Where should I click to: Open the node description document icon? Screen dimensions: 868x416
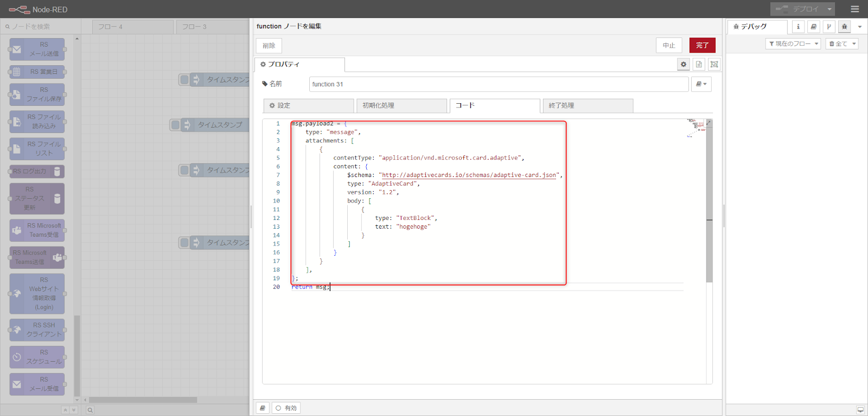(699, 64)
